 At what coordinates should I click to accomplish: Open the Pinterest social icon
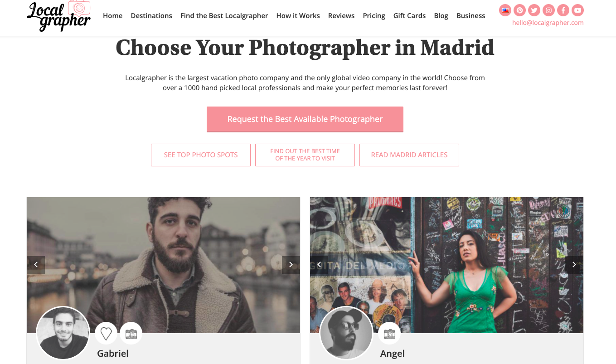519,10
